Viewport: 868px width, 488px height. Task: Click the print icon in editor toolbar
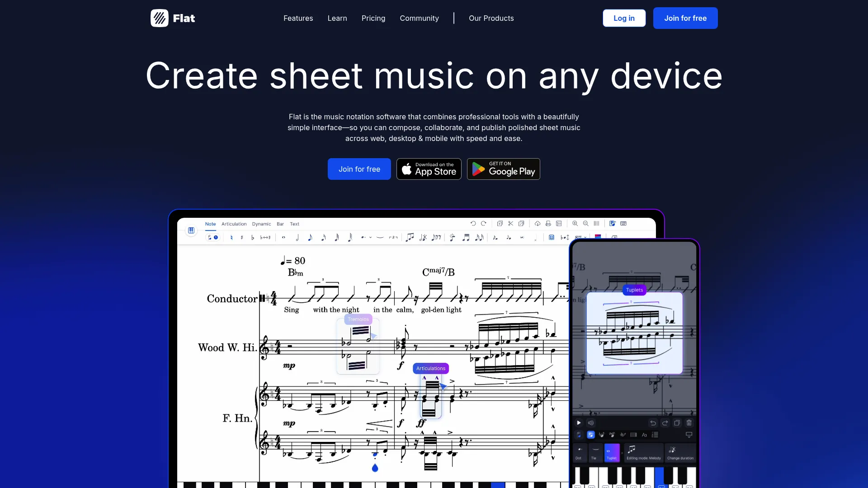tap(548, 224)
